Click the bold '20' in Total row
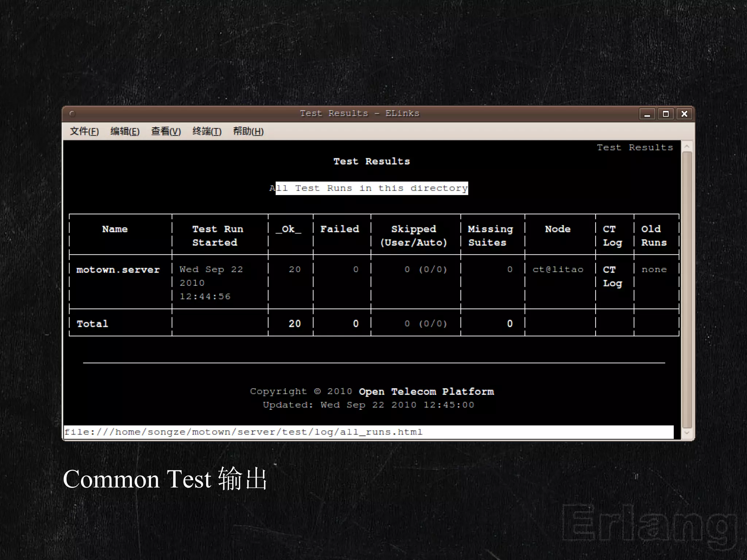 295,324
